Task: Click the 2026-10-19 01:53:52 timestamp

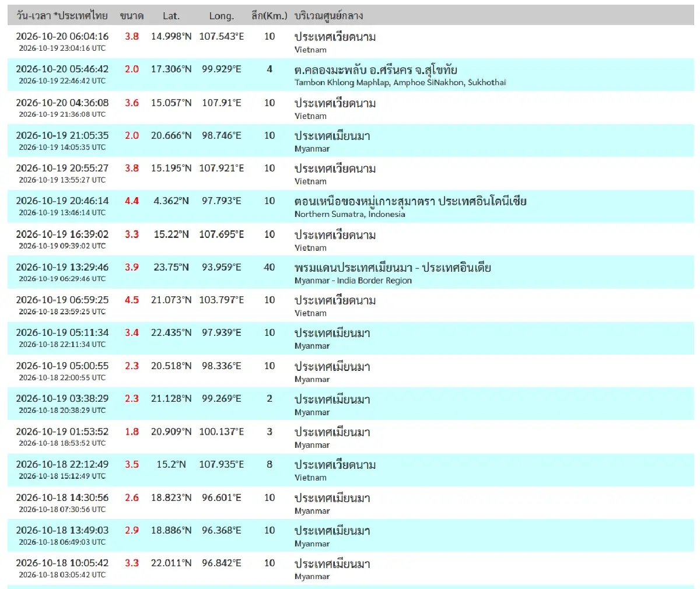Action: pos(62,432)
